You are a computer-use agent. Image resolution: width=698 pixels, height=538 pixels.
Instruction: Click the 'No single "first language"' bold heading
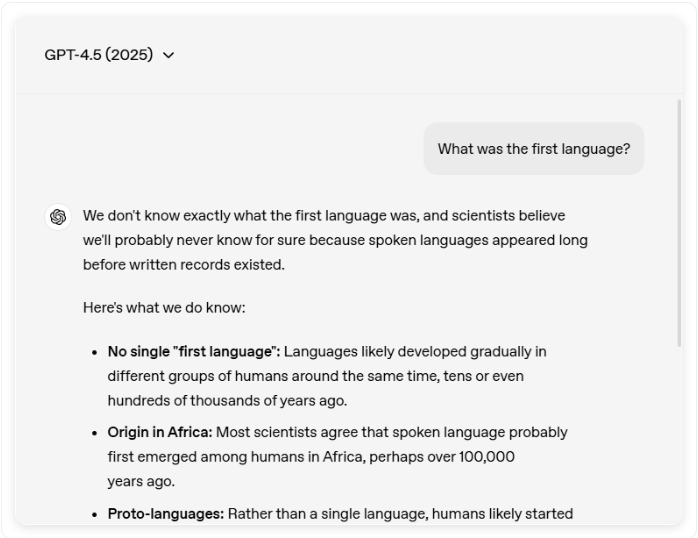click(x=194, y=352)
